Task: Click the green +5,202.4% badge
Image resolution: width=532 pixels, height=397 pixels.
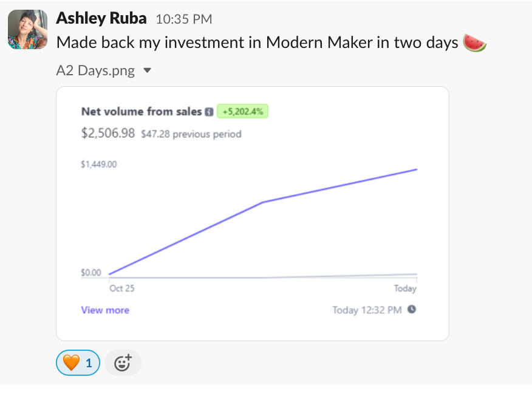Action: 242,112
